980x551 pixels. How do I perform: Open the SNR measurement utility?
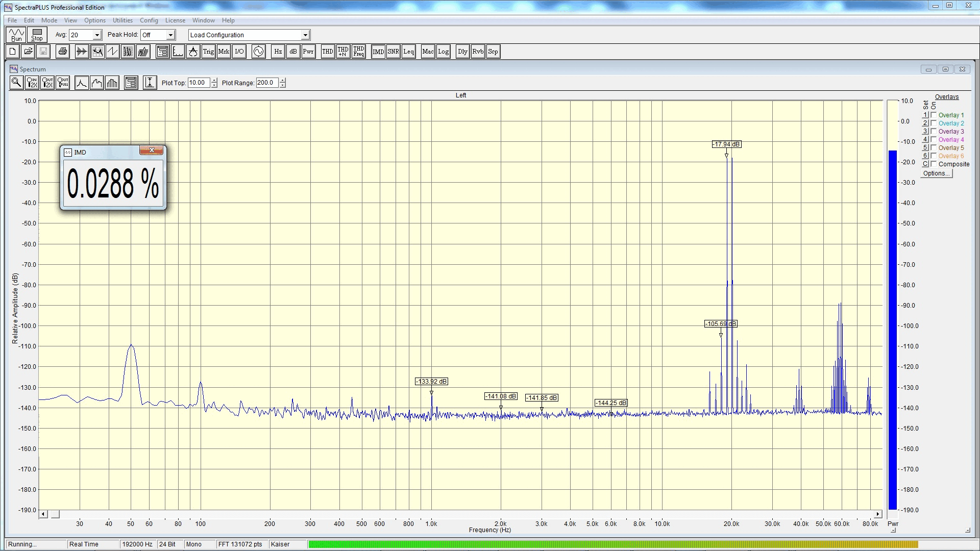click(393, 52)
